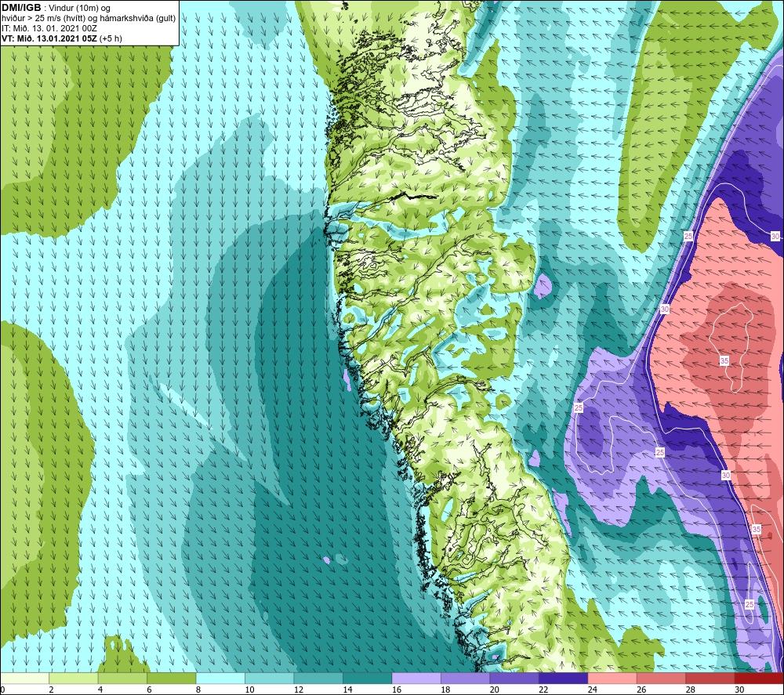Viewport: 784px width, 695px height.
Task: Click the legend scale value "10"
Action: [249, 690]
